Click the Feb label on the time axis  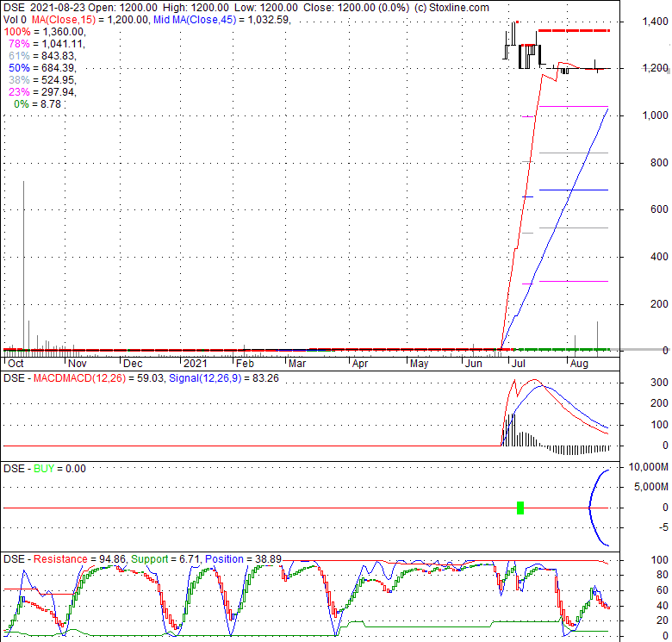pyautogui.click(x=246, y=364)
